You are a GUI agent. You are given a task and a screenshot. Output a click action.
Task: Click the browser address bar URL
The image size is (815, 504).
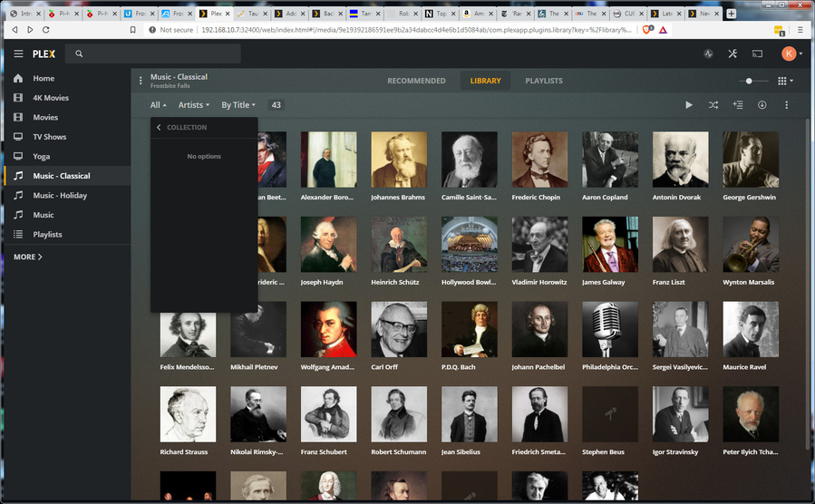click(416, 30)
